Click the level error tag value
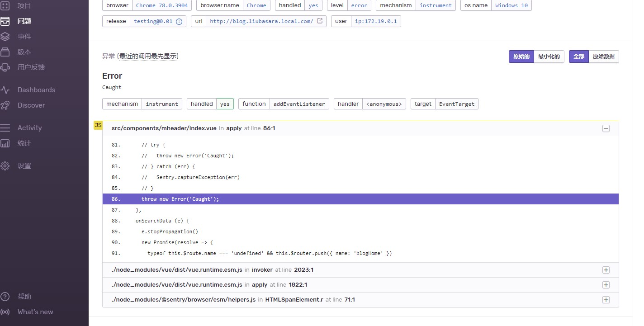This screenshot has width=644, height=326. pyautogui.click(x=360, y=5)
